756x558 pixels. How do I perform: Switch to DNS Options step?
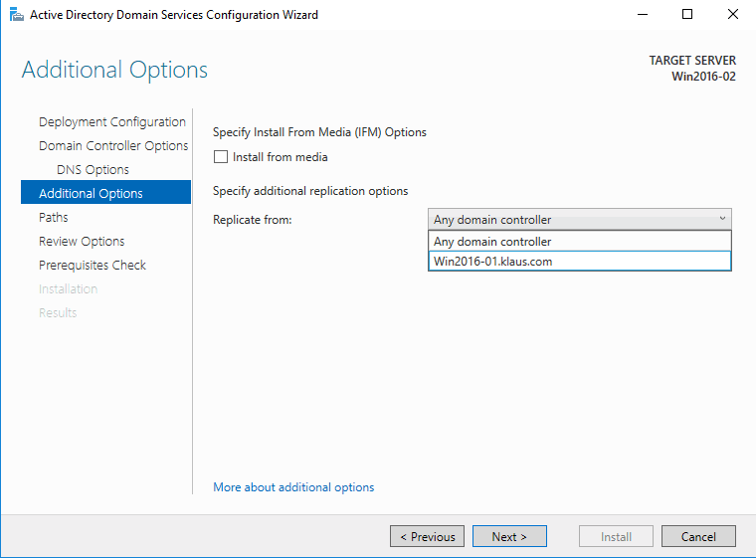tap(93, 170)
